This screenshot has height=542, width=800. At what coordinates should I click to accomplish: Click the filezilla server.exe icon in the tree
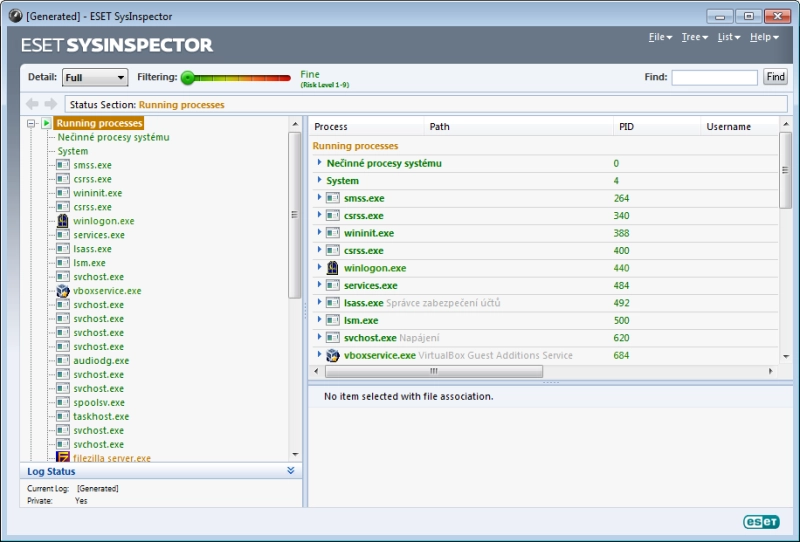(x=63, y=457)
